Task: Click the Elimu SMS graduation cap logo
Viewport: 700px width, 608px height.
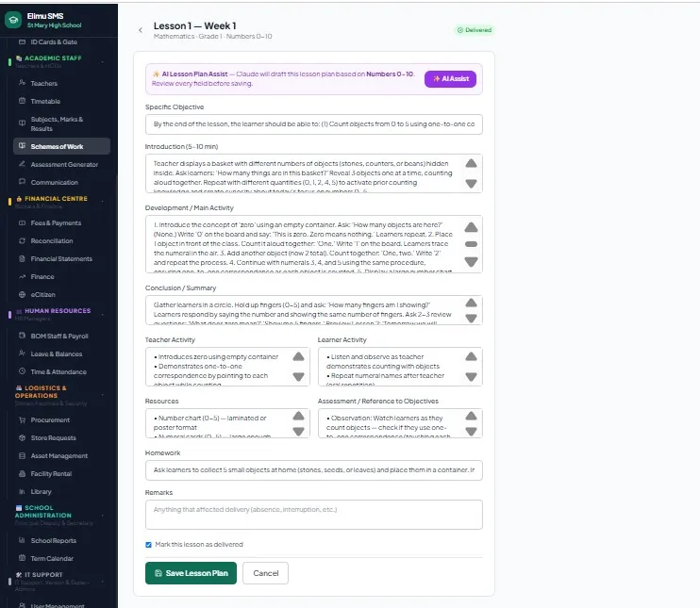Action: (x=13, y=20)
